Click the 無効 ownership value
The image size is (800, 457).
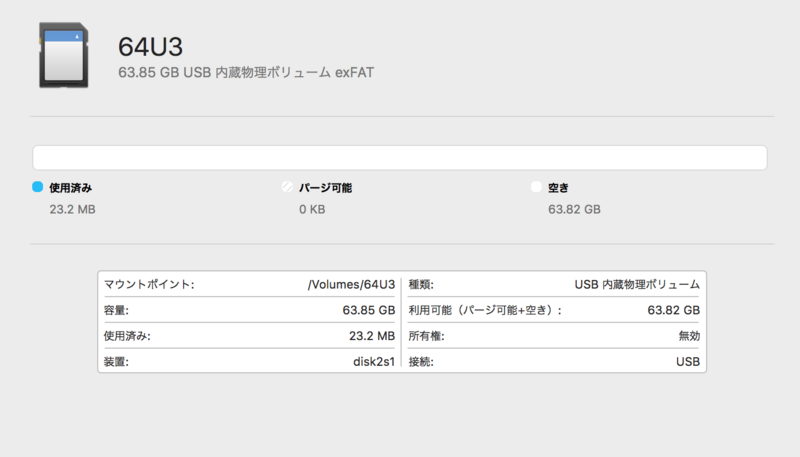pyautogui.click(x=689, y=336)
